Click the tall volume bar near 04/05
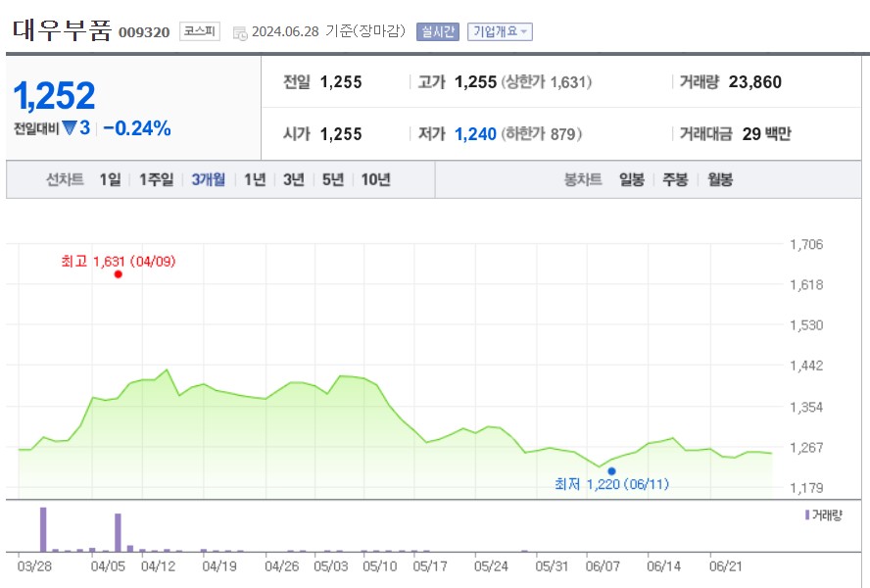 [118, 532]
